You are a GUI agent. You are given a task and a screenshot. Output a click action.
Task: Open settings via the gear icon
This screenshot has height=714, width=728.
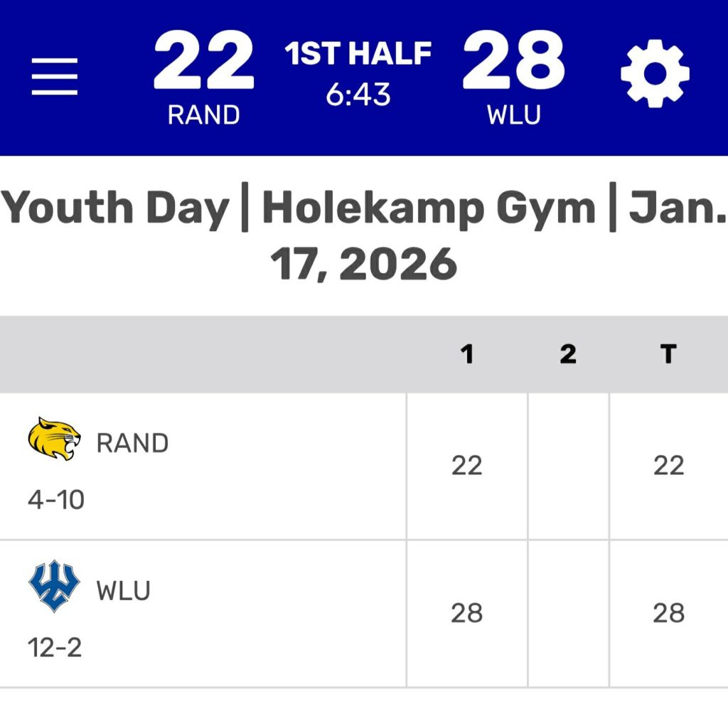(655, 73)
